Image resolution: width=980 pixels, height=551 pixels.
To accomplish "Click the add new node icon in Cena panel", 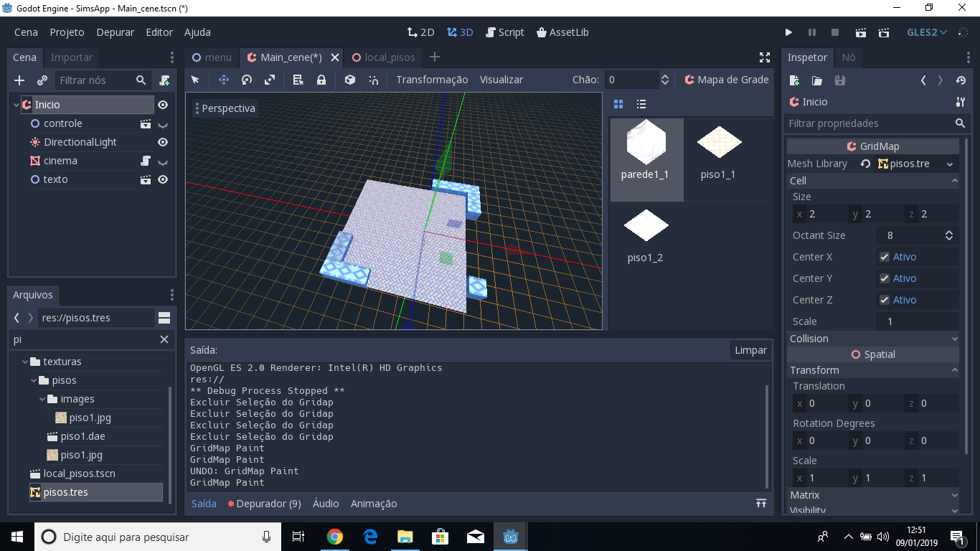I will pyautogui.click(x=19, y=80).
